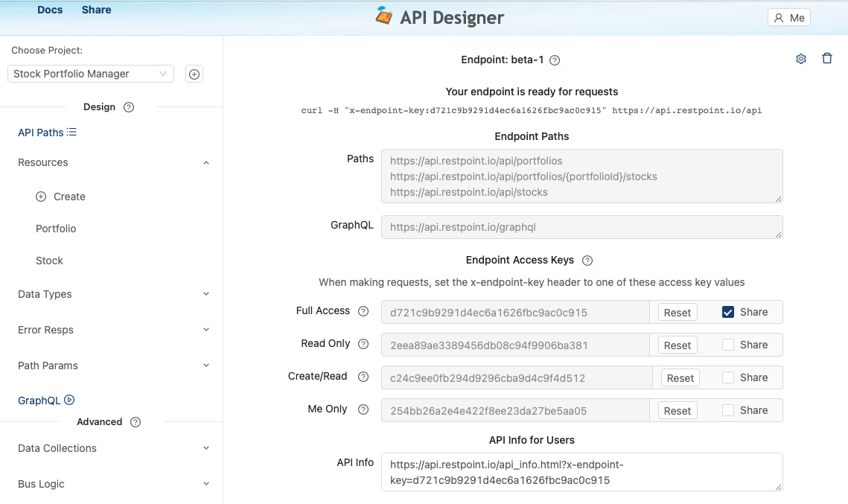Open the Share menu
The width and height of the screenshot is (848, 504).
pos(96,10)
